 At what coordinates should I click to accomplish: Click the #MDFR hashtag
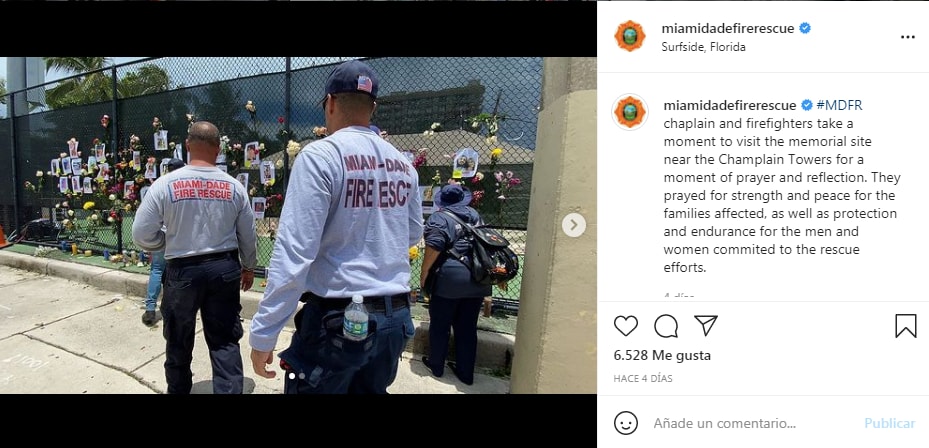[839, 105]
